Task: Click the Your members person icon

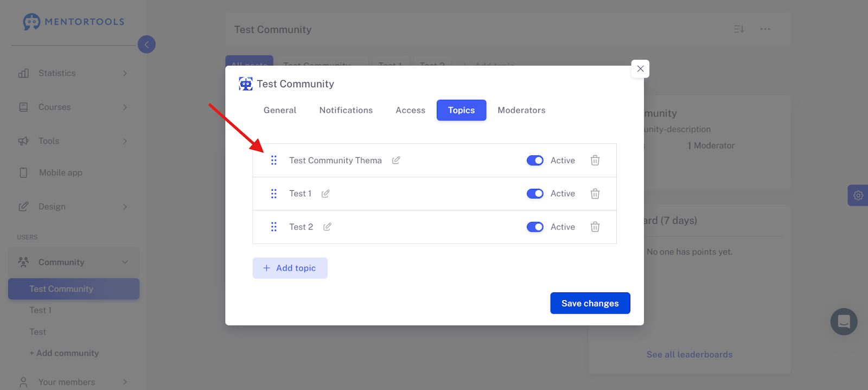Action: tap(23, 382)
